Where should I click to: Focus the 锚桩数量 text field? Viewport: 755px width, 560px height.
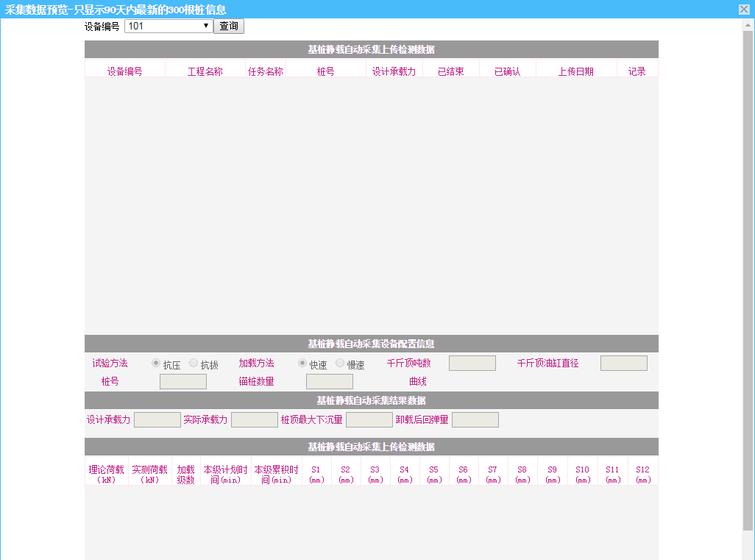(x=329, y=381)
